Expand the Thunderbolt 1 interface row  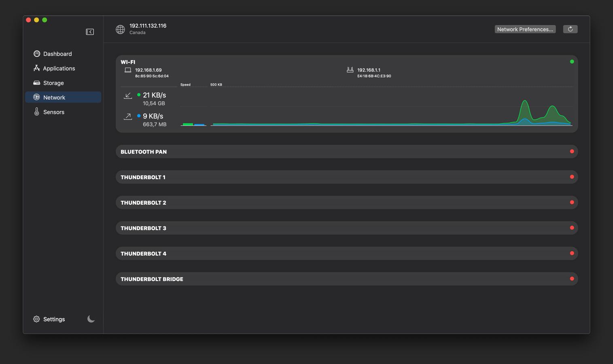pos(347,177)
